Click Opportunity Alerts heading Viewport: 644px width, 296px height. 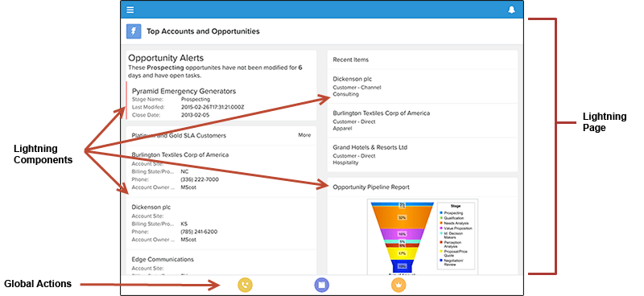pos(166,58)
